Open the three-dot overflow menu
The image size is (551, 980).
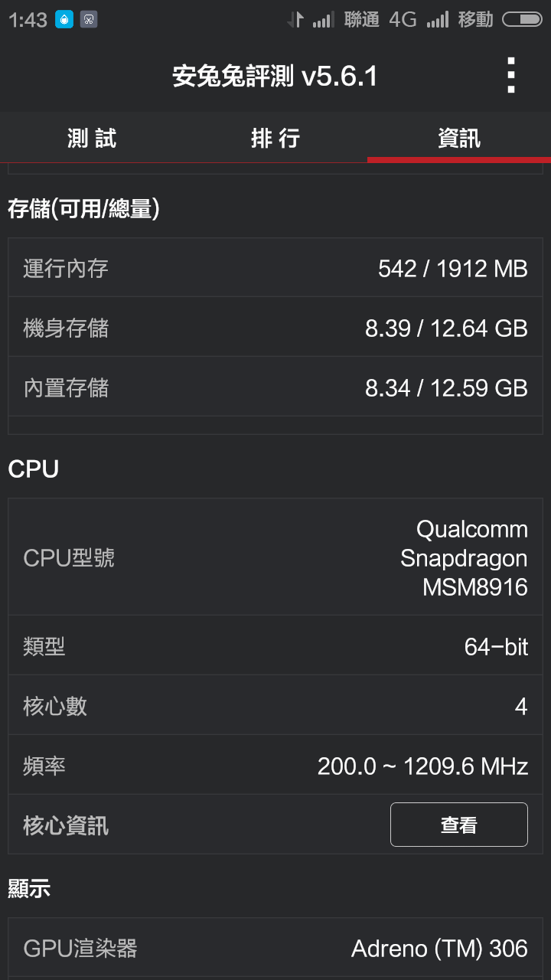click(x=511, y=76)
